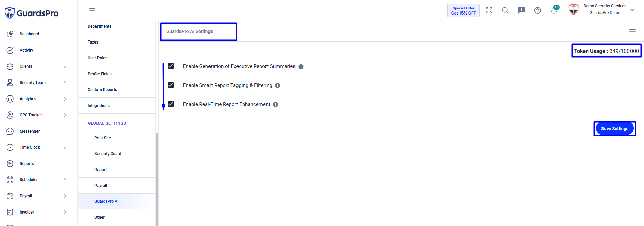Expand the Security Team submenu chevron
Screen dimensions: 644x226
pyautogui.click(x=65, y=83)
